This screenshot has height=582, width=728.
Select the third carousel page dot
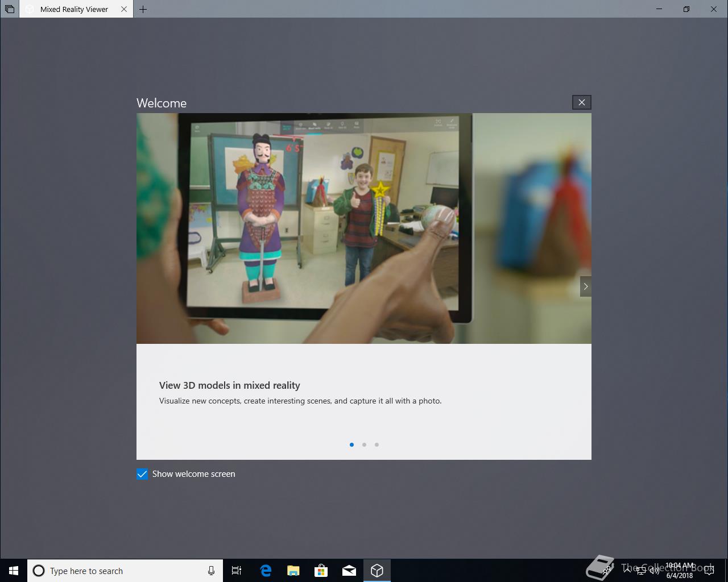[377, 444]
